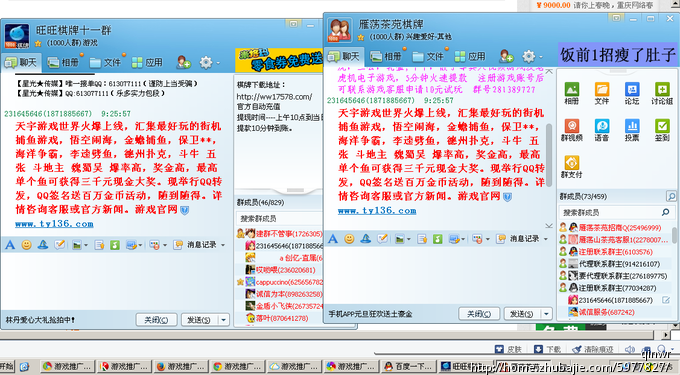
Task: Click the add member icon in 旺旺棋牌十一群
Action: tap(183, 63)
